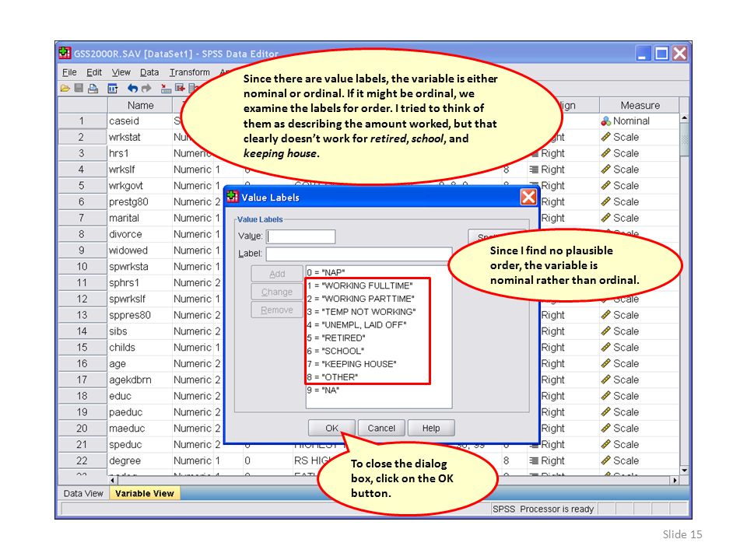
Task: Click into the Label input field
Action: (x=359, y=254)
